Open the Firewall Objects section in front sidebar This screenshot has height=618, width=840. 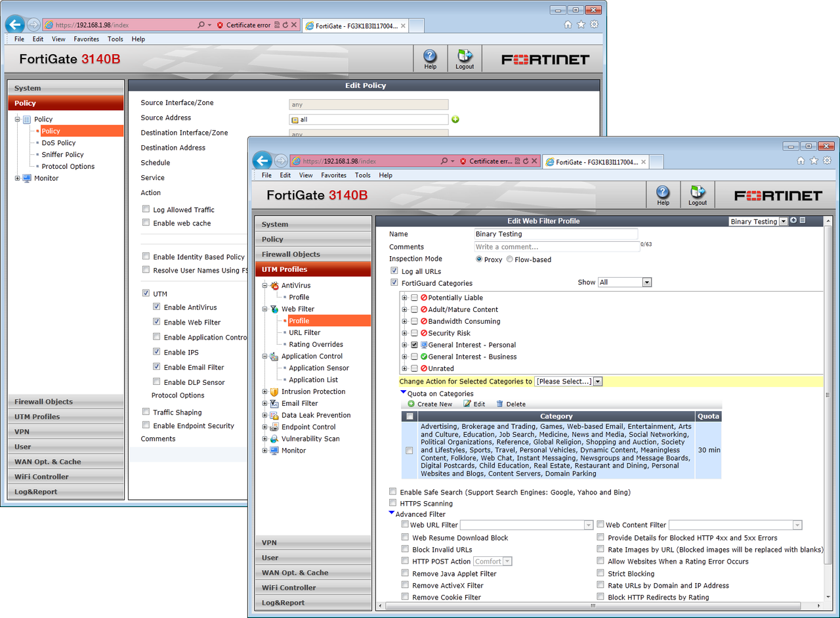pyautogui.click(x=312, y=254)
